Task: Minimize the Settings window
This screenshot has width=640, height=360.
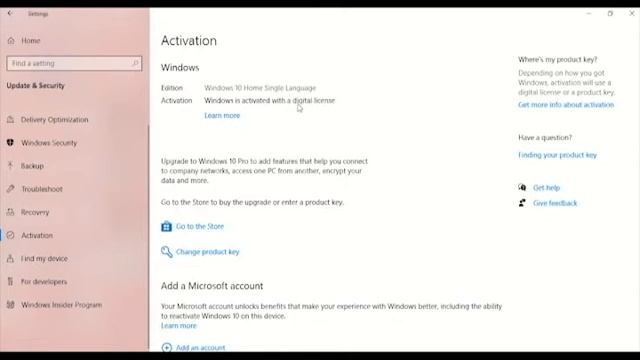Action: click(589, 13)
